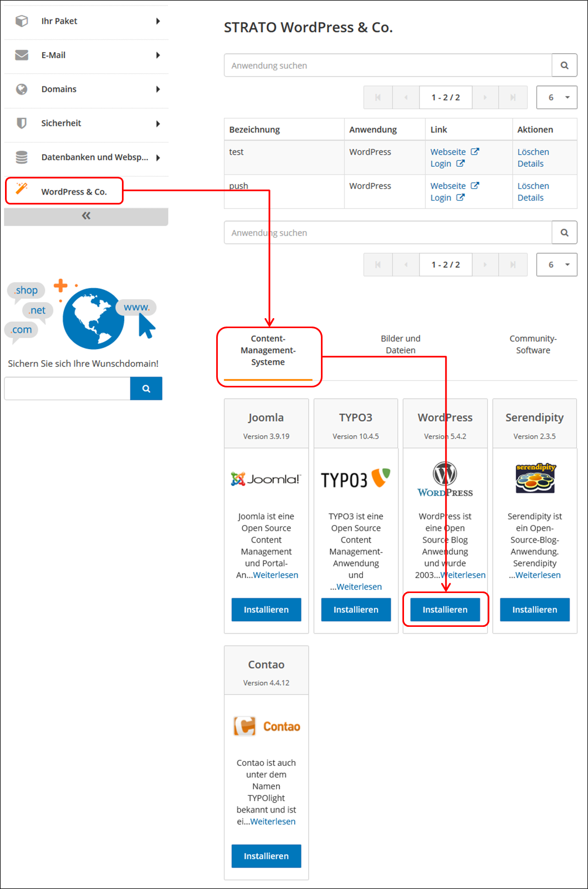This screenshot has width=588, height=889.
Task: Open the Login link for push
Action: click(441, 198)
